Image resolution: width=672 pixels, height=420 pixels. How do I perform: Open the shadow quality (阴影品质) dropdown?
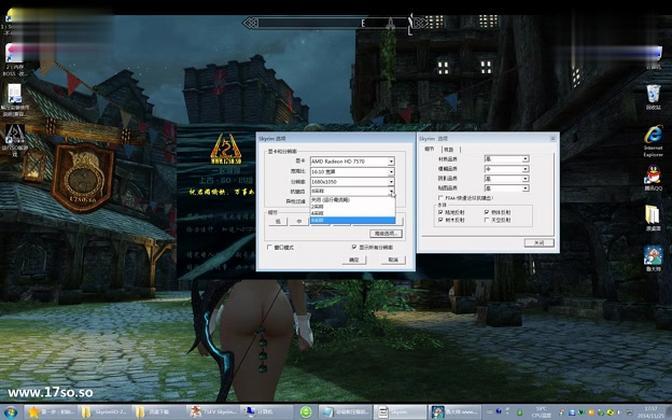507,178
